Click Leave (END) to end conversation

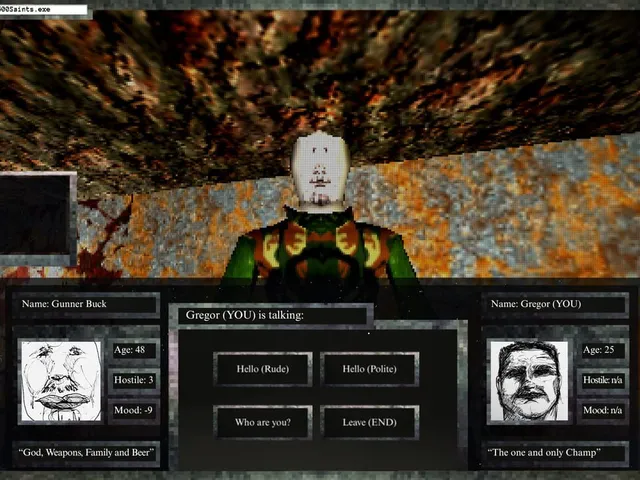369,422
